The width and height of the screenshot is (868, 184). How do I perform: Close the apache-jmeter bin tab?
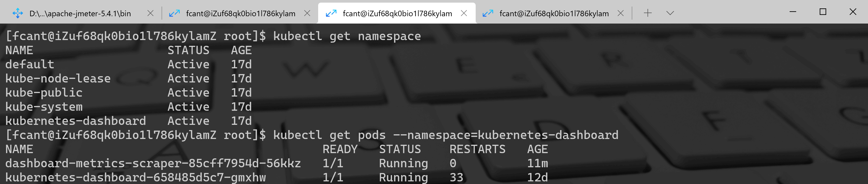[150, 13]
